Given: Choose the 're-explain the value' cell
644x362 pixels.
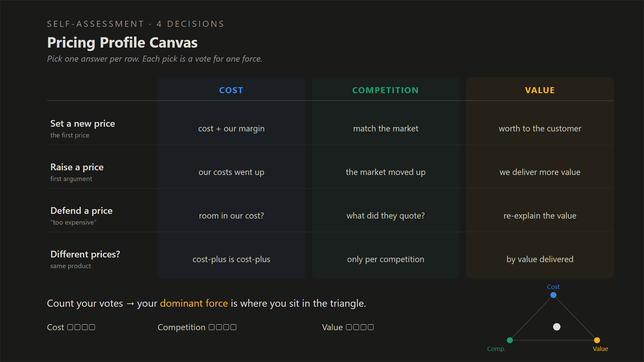Looking at the screenshot, I should [x=540, y=216].
